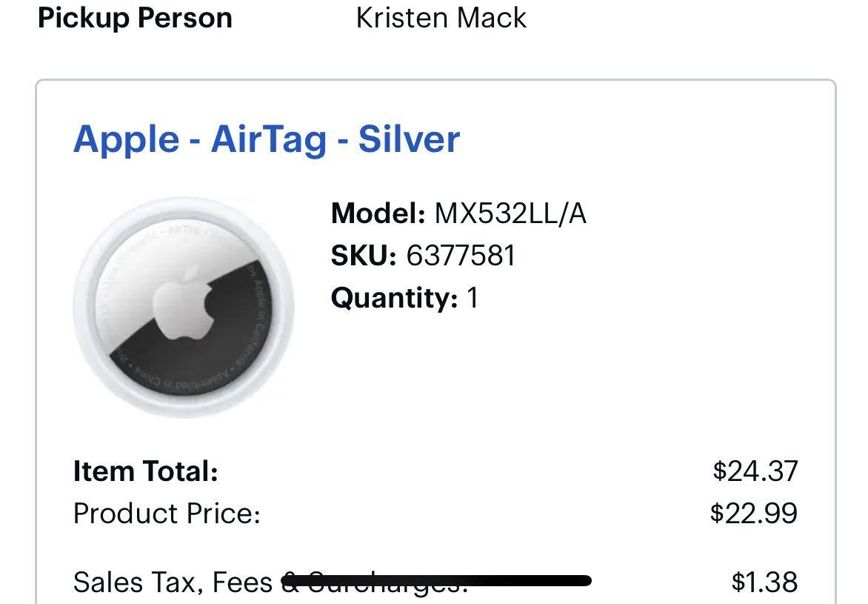This screenshot has width=868, height=604.
Task: Click the AirTag product thumbnail image
Action: pyautogui.click(x=184, y=307)
